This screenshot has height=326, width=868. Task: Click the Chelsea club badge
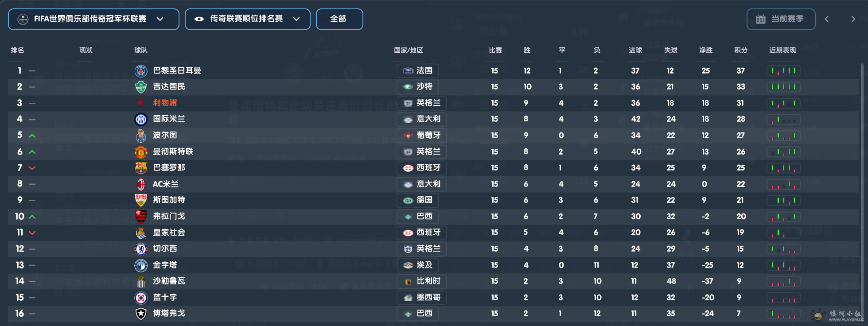141,249
